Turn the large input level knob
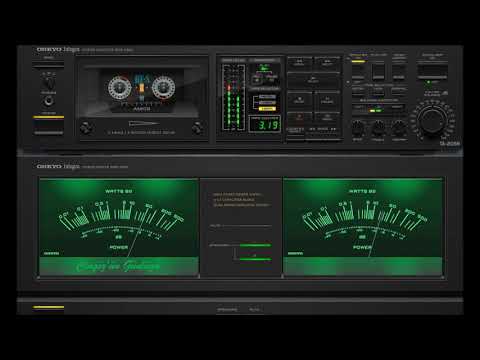 pos(432,120)
